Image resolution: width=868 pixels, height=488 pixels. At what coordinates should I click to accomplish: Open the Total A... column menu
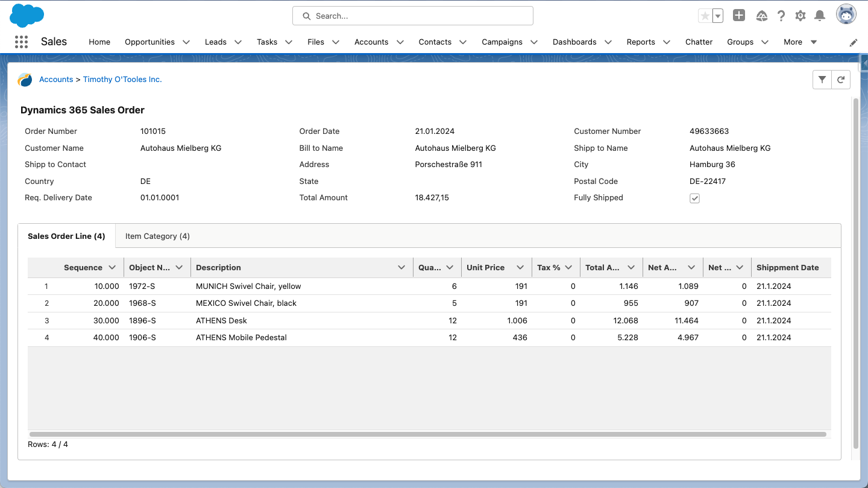631,268
